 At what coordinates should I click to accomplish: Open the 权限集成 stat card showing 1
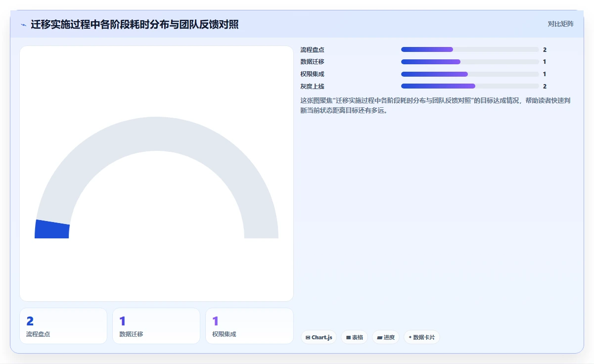(x=249, y=326)
